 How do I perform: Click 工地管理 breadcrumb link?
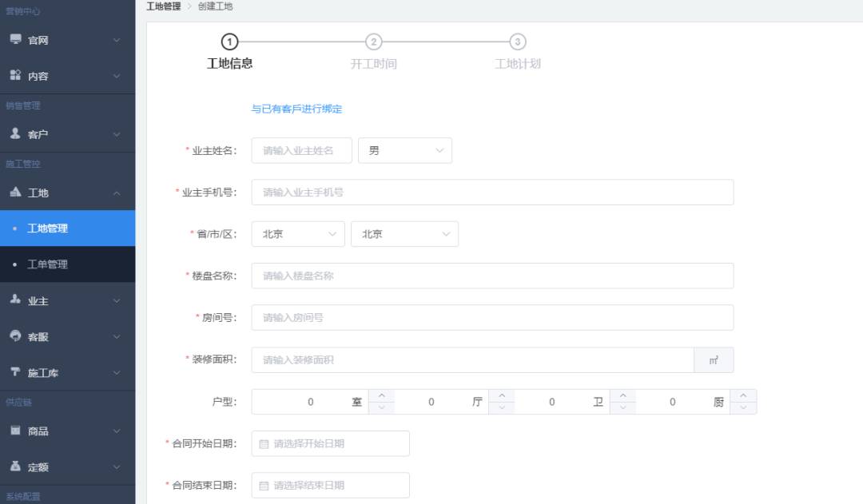(x=164, y=6)
